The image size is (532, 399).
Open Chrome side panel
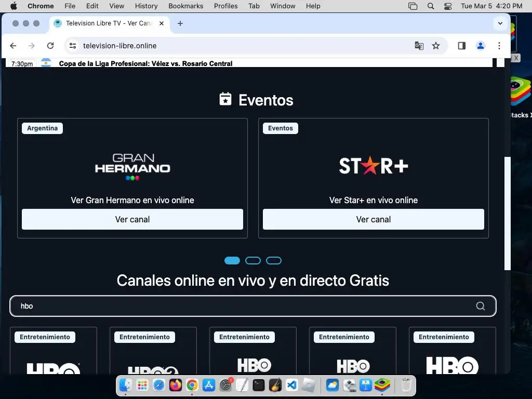click(x=462, y=46)
